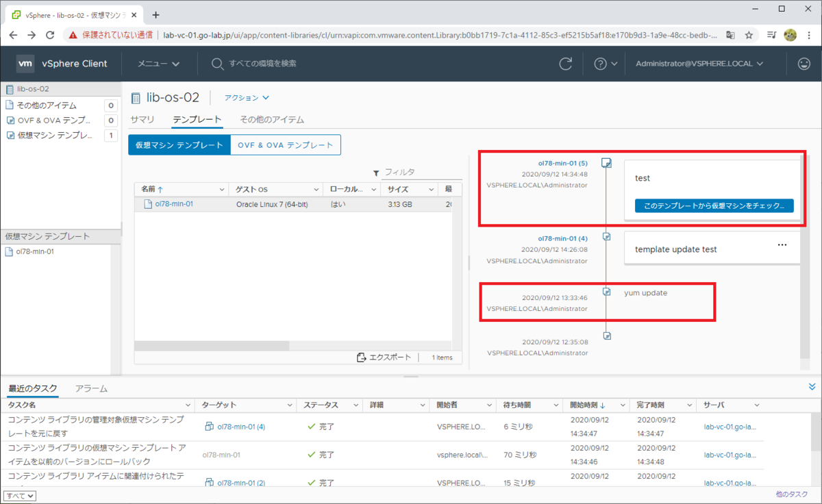The image size is (822, 504).
Task: Open a new browser tab
Action: 155,14
